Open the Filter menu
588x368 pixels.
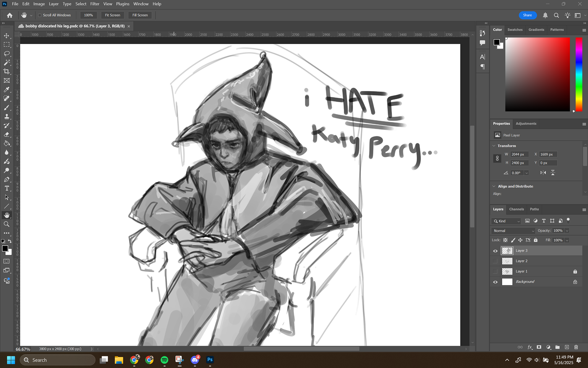click(x=95, y=4)
